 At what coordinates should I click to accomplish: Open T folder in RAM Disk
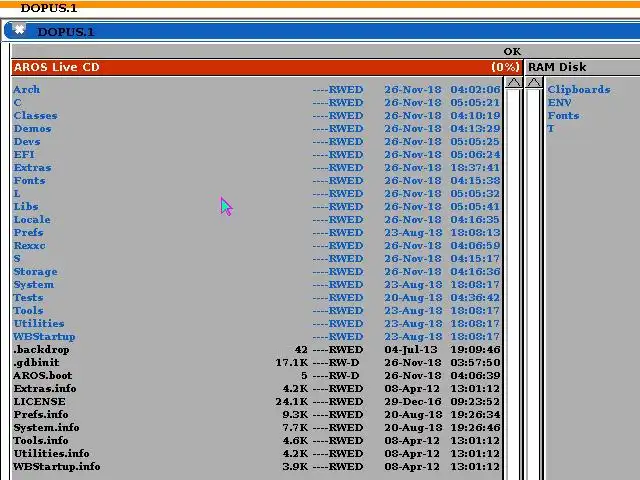pyautogui.click(x=551, y=129)
